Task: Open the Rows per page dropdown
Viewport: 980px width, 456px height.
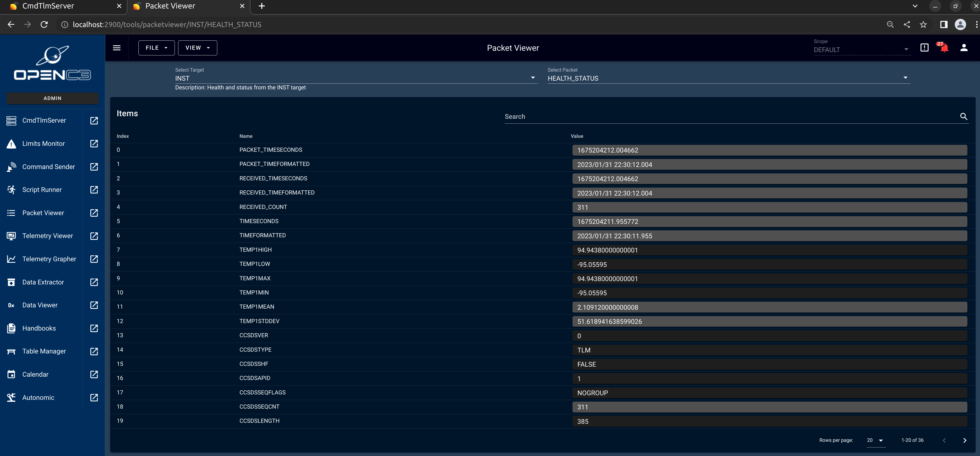Action: [875, 440]
